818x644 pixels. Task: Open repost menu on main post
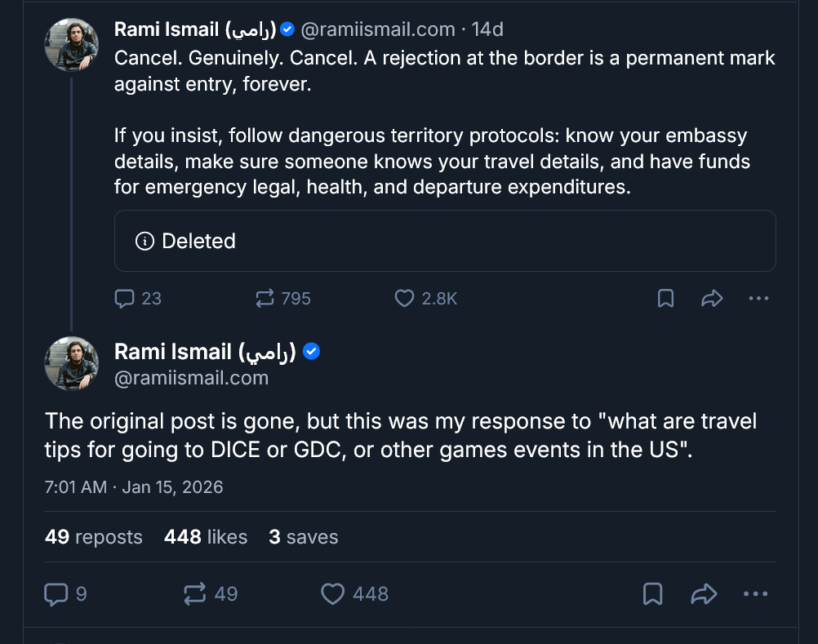pyautogui.click(x=195, y=593)
